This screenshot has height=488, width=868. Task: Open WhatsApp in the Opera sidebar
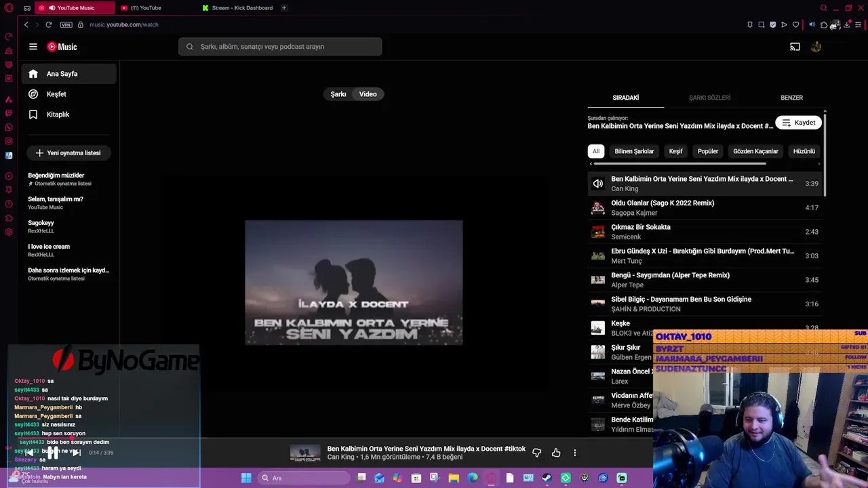(x=9, y=127)
